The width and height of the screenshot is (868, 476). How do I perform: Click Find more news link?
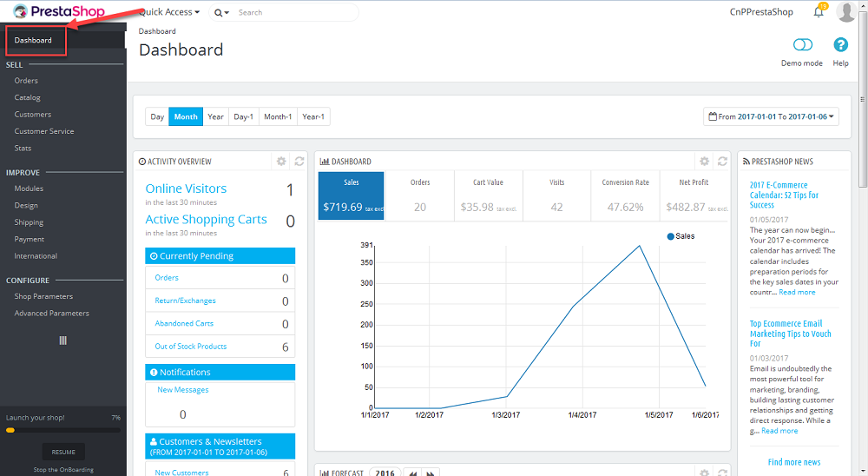(x=794, y=461)
